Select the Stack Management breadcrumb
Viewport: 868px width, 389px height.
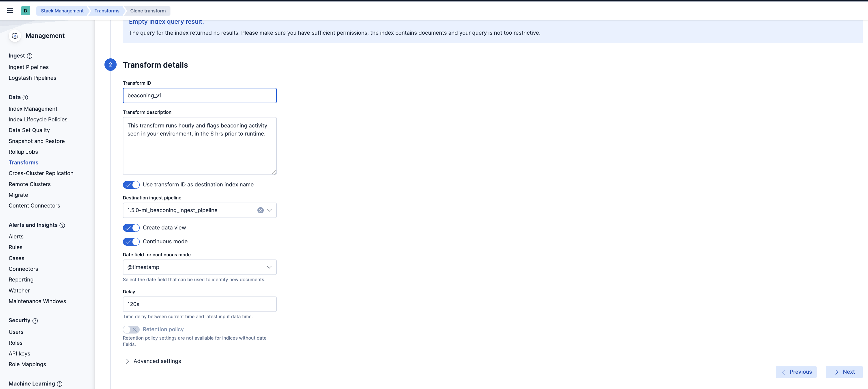62,11
